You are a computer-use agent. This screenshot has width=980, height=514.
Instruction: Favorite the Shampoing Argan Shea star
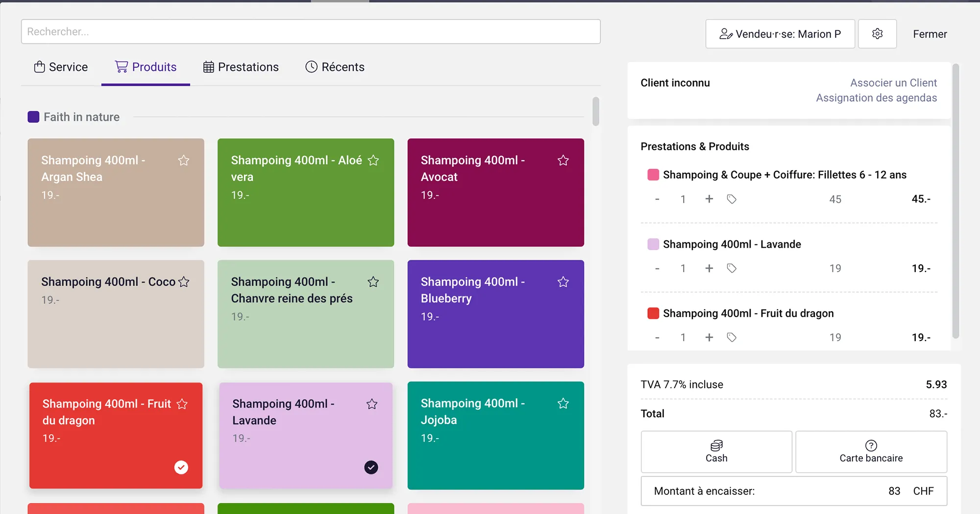184,161
